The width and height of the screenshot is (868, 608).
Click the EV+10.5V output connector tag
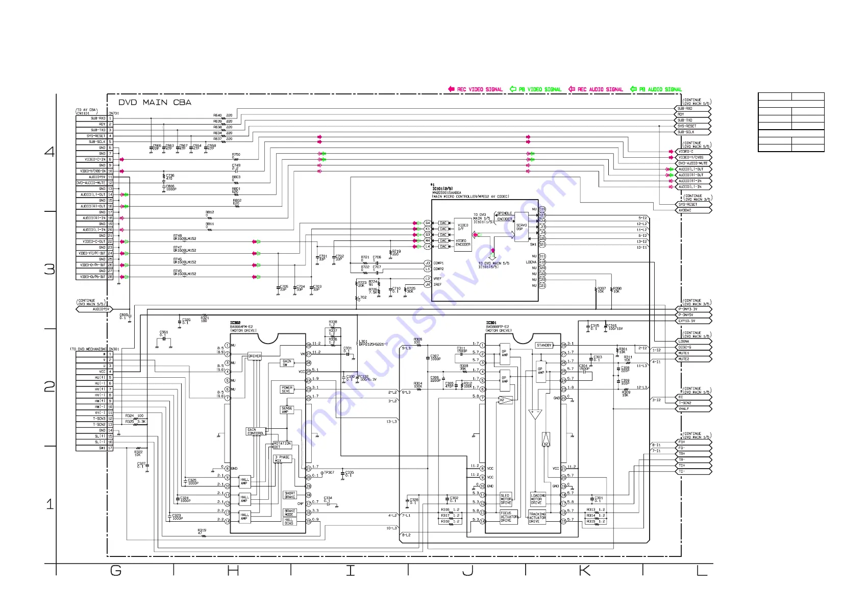693,321
